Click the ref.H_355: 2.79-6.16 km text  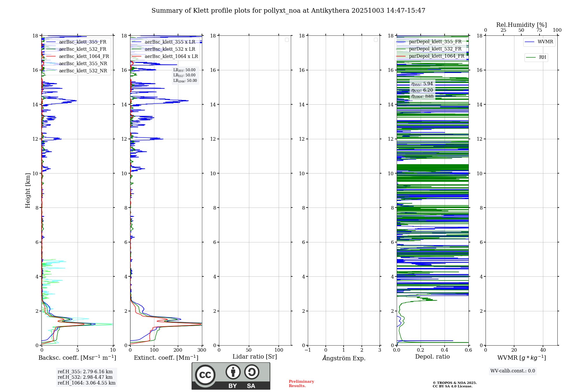click(85, 372)
